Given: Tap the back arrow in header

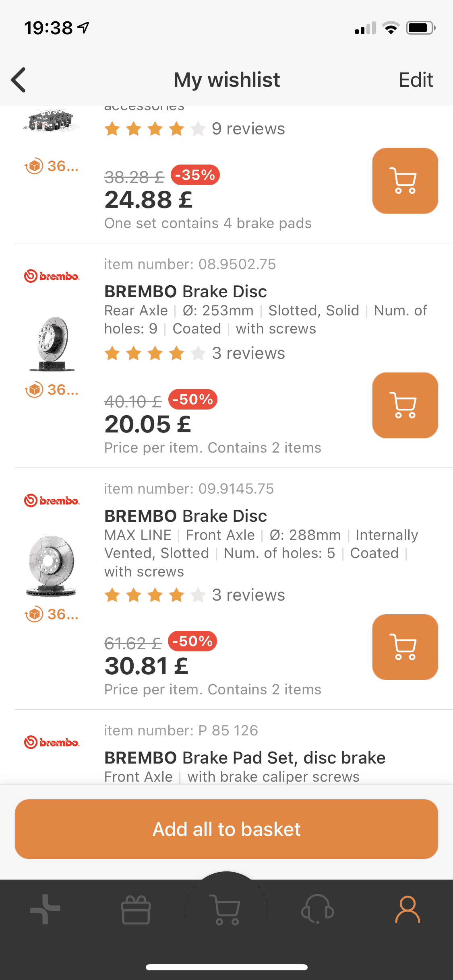Looking at the screenshot, I should pos(19,80).
